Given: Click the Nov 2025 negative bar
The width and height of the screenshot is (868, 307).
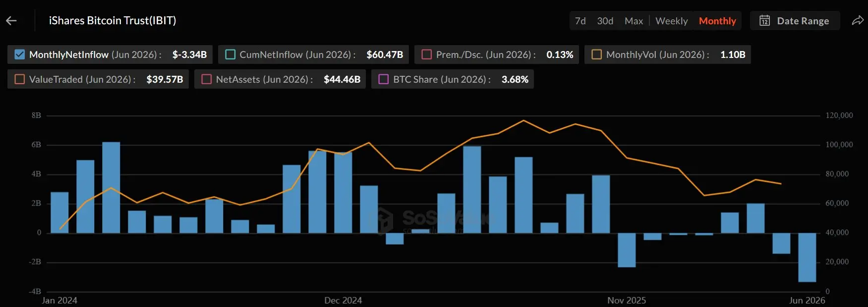Looking at the screenshot, I should coord(627,250).
